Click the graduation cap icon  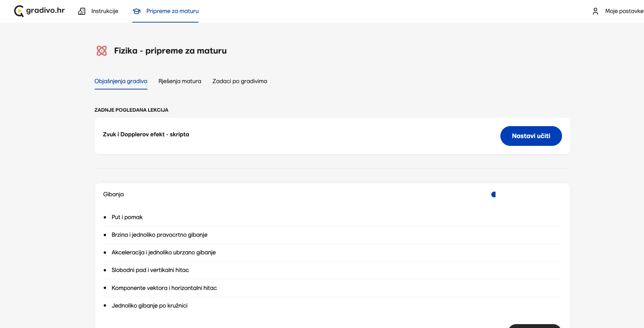137,11
